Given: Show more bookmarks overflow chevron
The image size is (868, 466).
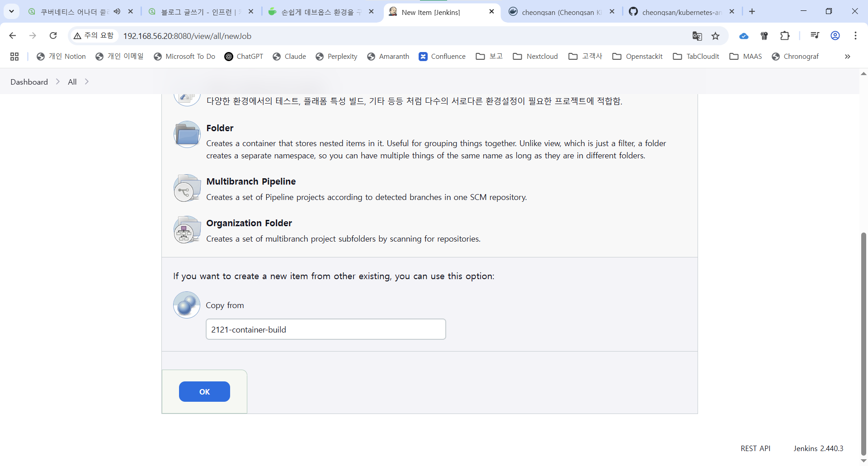Looking at the screenshot, I should 848,57.
